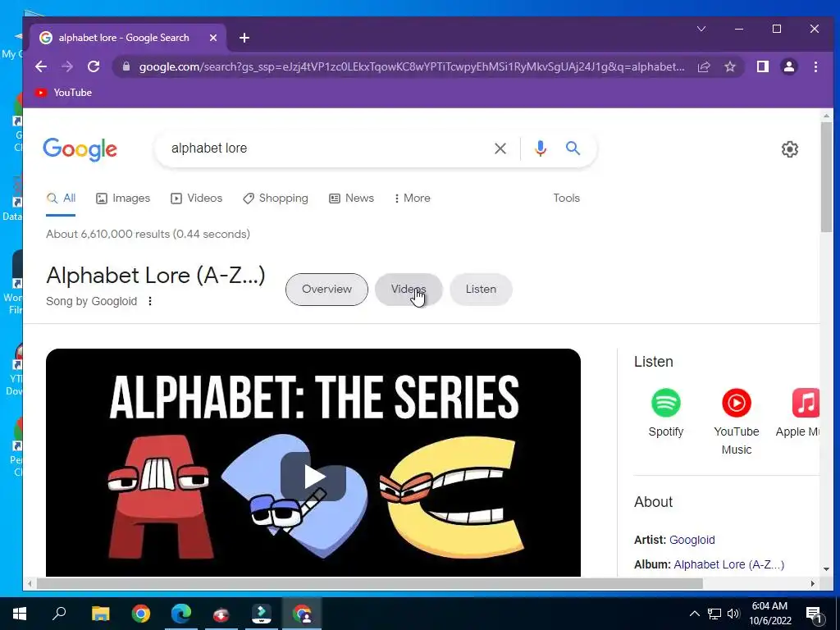Image resolution: width=840 pixels, height=630 pixels.
Task: Select the All results tab
Action: [x=61, y=199]
